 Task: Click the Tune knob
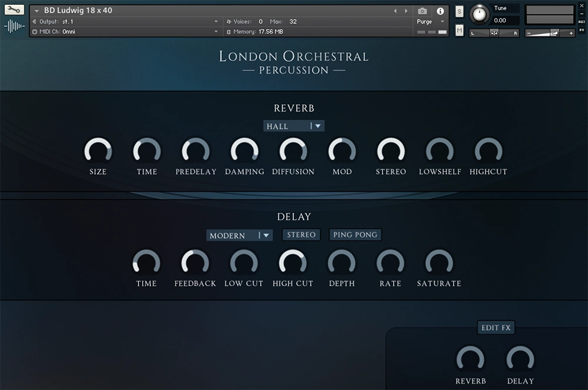[x=479, y=14]
